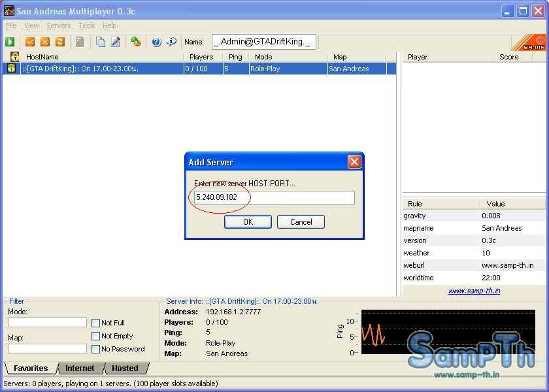549x392 pixels.
Task: Click the SA:MP logo in toolbar
Action: click(529, 42)
